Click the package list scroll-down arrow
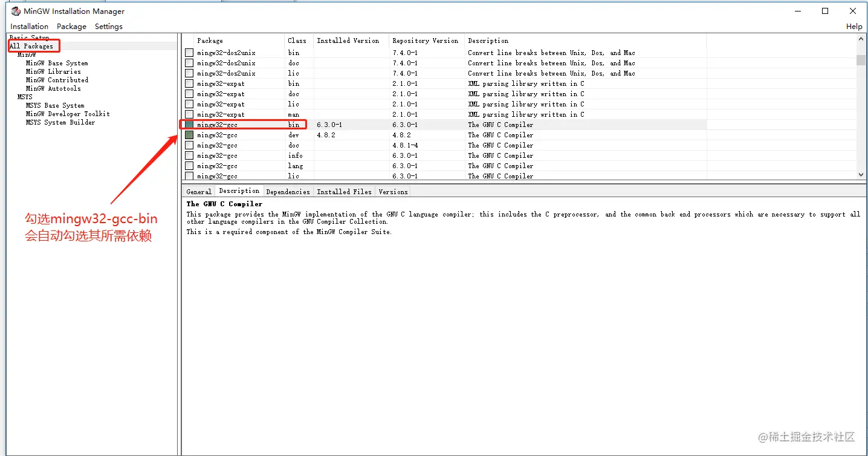This screenshot has height=456, width=868. tap(861, 174)
